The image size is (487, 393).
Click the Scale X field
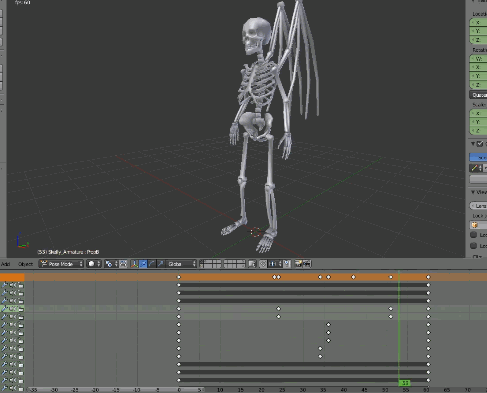478,114
